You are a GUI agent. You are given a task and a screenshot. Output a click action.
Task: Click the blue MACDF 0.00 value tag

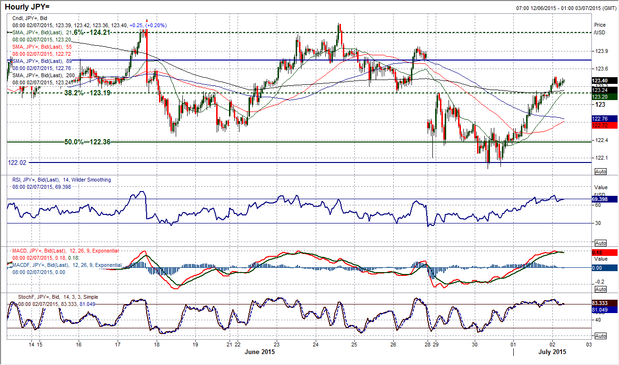(x=604, y=268)
